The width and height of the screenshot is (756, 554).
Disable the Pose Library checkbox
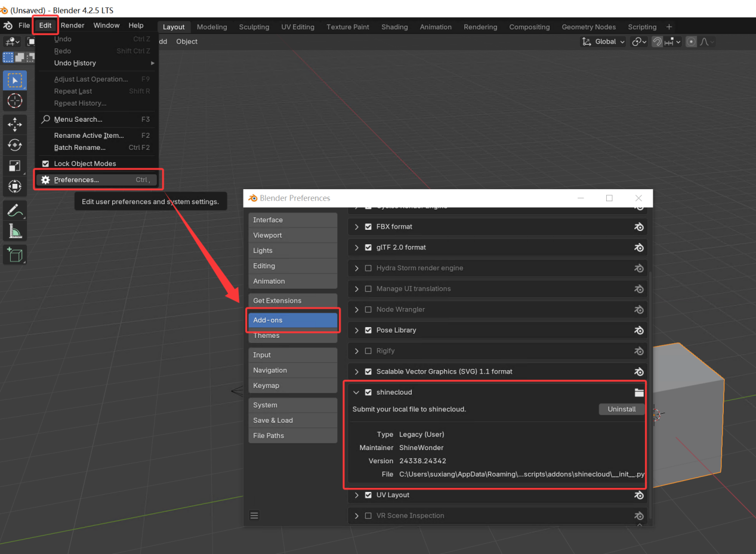click(368, 330)
